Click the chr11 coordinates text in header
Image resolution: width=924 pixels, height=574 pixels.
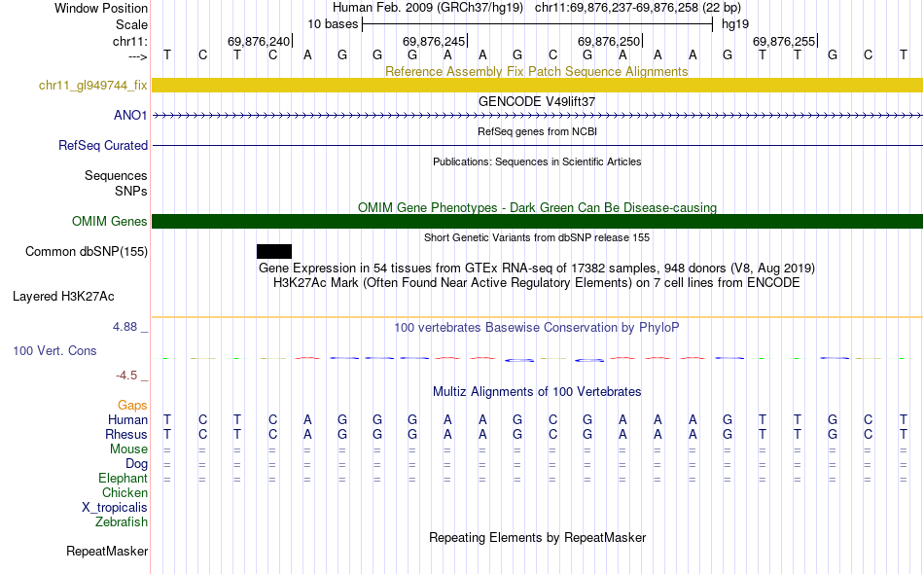click(638, 8)
